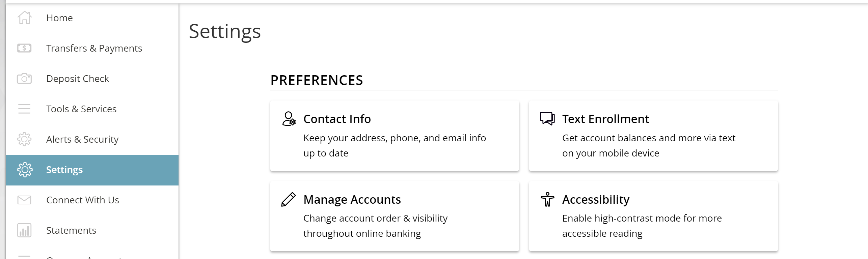Screen dimensions: 868x259
Task: Click the Tools & Services hamburger icon
Action: click(24, 109)
